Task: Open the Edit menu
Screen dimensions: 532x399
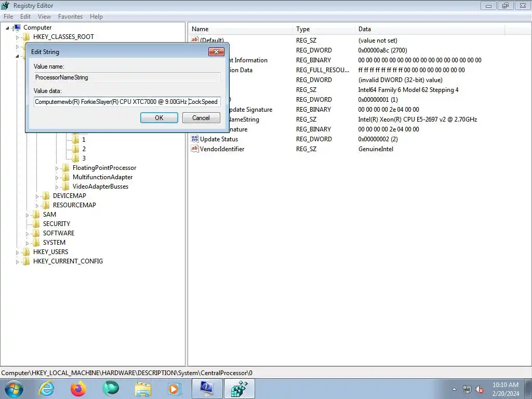Action: (25, 16)
